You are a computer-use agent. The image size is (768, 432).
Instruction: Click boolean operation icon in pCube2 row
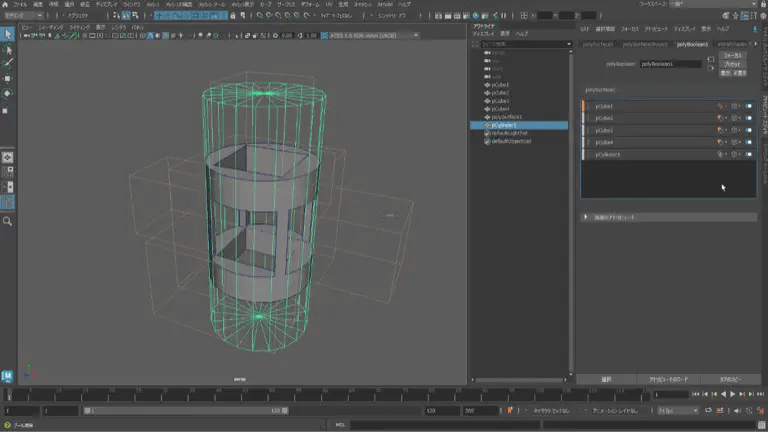(720, 118)
